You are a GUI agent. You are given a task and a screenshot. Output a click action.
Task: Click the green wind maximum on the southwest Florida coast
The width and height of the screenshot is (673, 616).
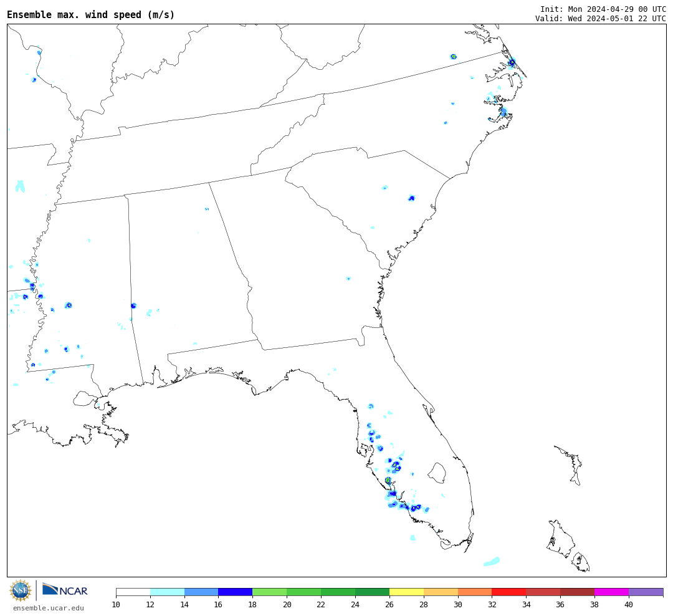[388, 480]
